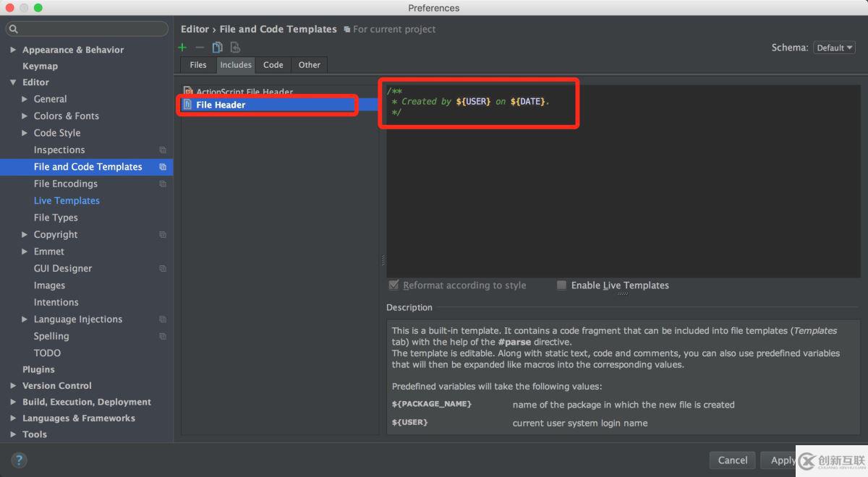868x477 pixels.
Task: Open File Types settings
Action: coord(56,218)
